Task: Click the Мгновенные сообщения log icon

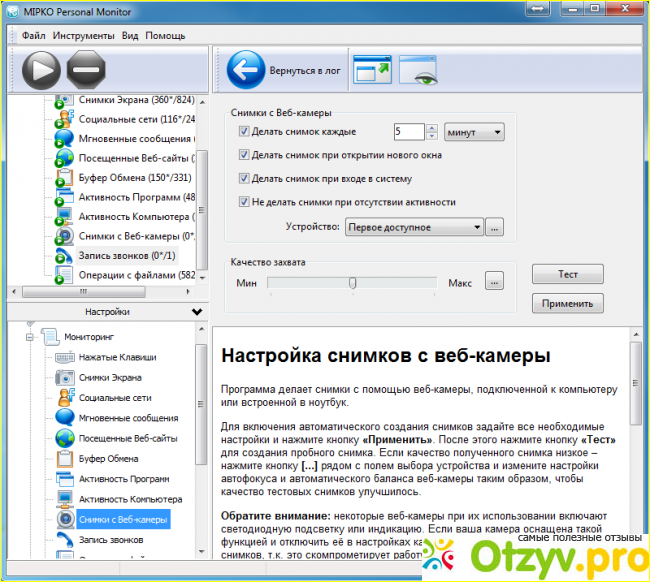Action: click(64, 138)
